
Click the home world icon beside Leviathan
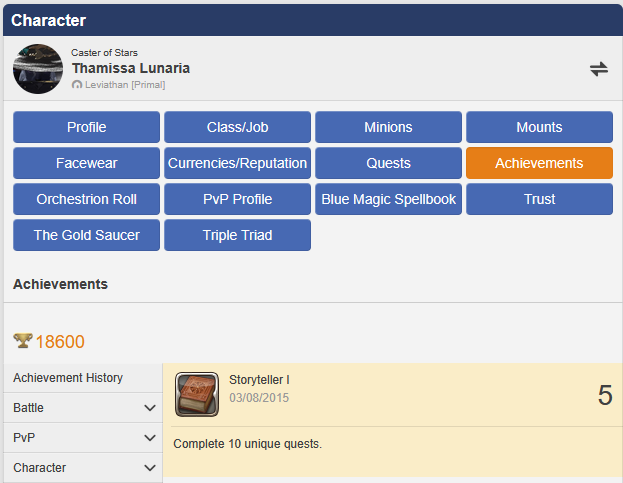pyautogui.click(x=77, y=85)
